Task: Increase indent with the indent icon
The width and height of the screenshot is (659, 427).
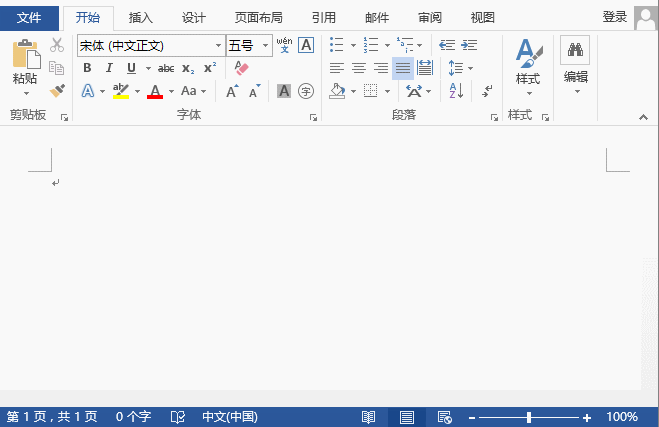Action: (x=469, y=45)
